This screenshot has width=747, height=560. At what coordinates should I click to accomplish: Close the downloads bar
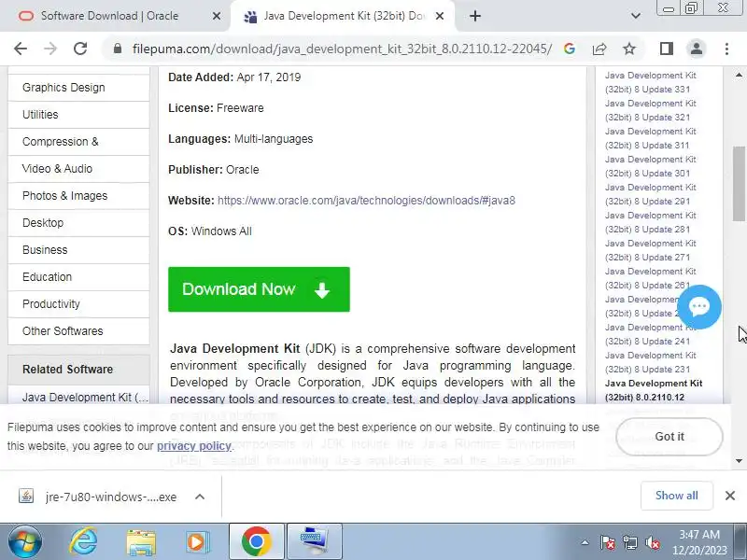tap(730, 496)
